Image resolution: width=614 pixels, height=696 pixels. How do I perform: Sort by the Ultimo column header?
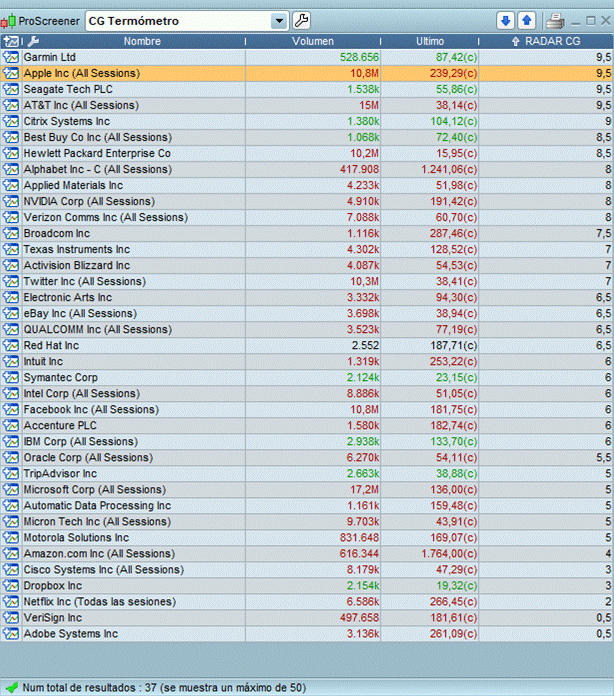point(431,41)
